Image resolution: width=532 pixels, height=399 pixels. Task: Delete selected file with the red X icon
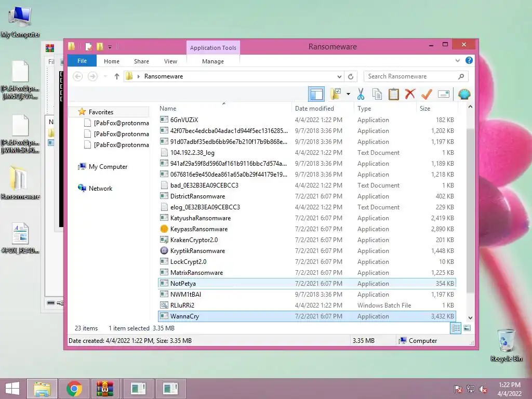click(410, 94)
